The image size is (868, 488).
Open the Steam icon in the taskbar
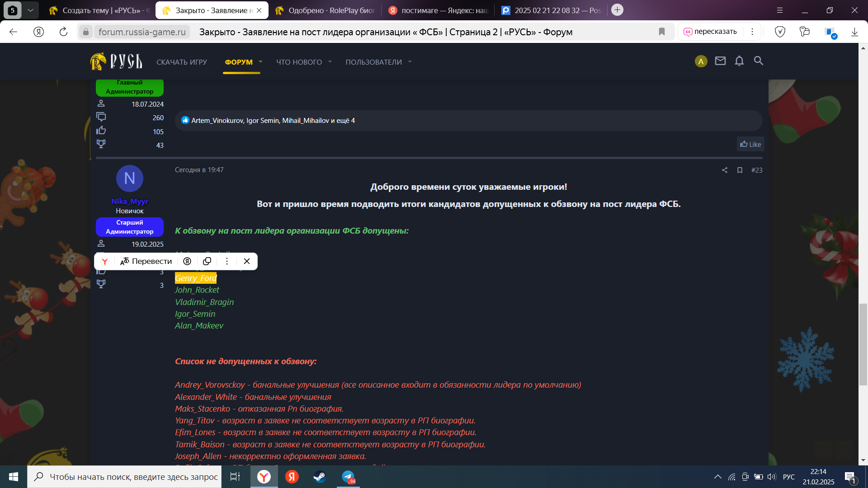pyautogui.click(x=320, y=477)
